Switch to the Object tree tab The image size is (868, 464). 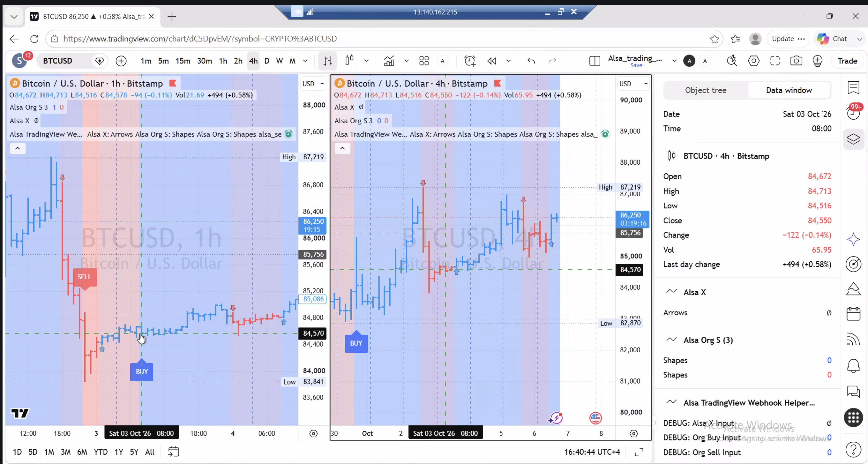tap(706, 90)
